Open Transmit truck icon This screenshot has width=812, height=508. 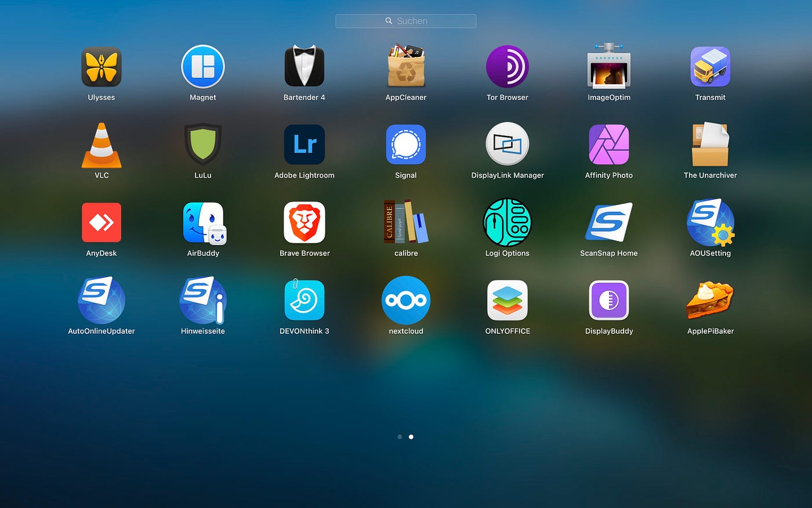pos(710,67)
